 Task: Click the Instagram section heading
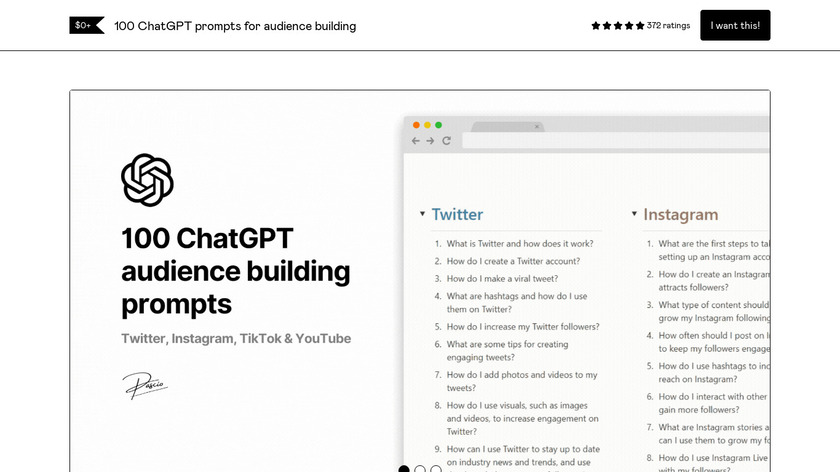click(680, 214)
